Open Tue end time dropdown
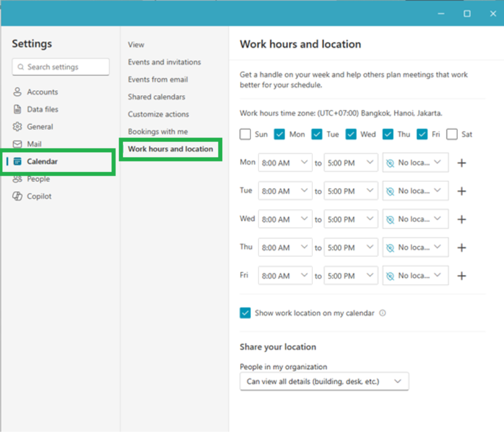 [x=351, y=191]
